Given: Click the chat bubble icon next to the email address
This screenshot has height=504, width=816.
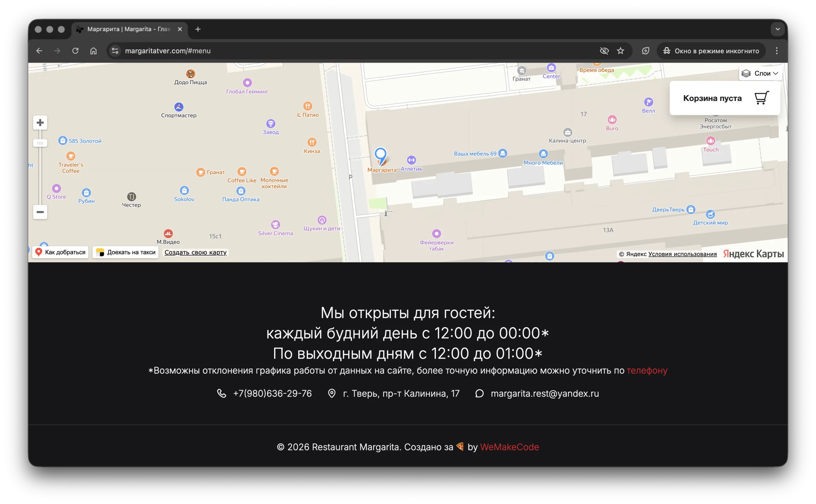Looking at the screenshot, I should [480, 393].
